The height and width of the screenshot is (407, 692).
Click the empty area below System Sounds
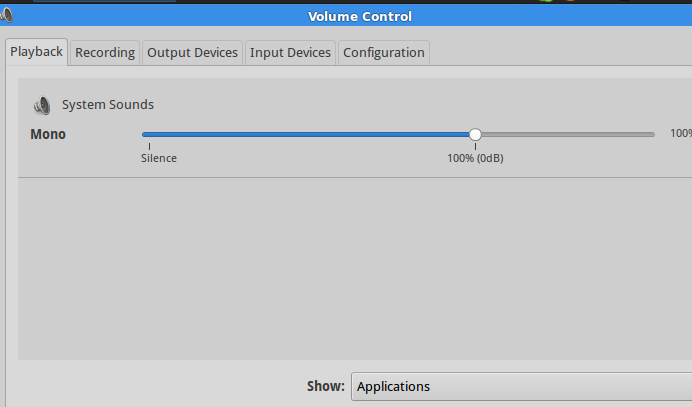[x=355, y=268]
